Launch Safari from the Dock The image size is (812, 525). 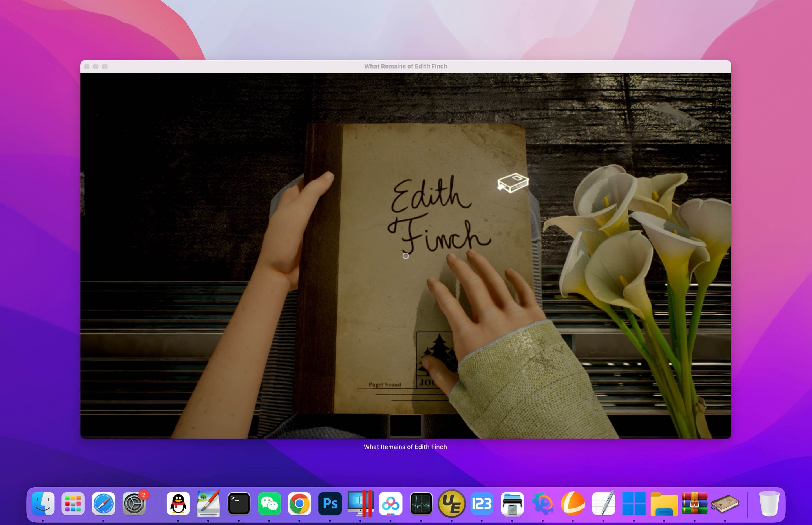(103, 504)
